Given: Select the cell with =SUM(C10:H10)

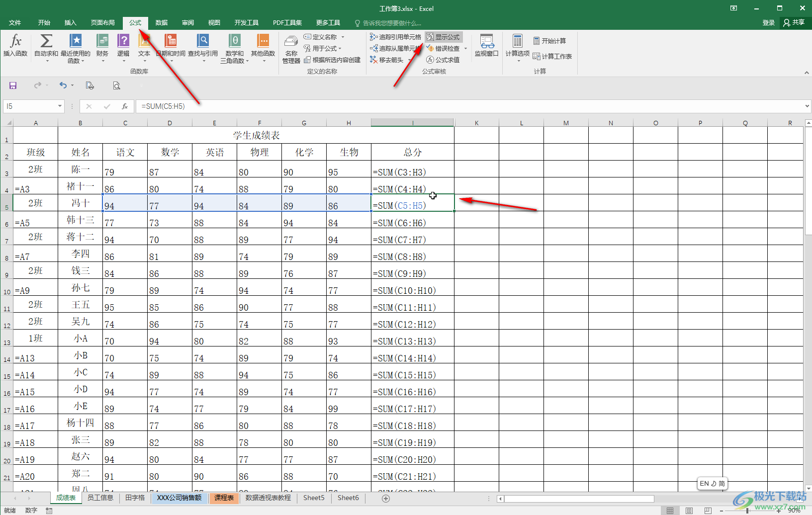Looking at the screenshot, I should click(412, 287).
